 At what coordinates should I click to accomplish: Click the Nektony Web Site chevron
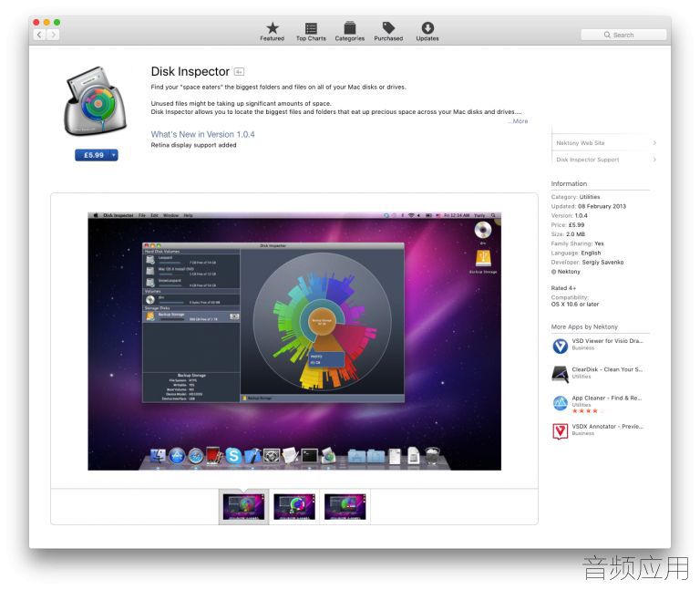click(x=654, y=143)
